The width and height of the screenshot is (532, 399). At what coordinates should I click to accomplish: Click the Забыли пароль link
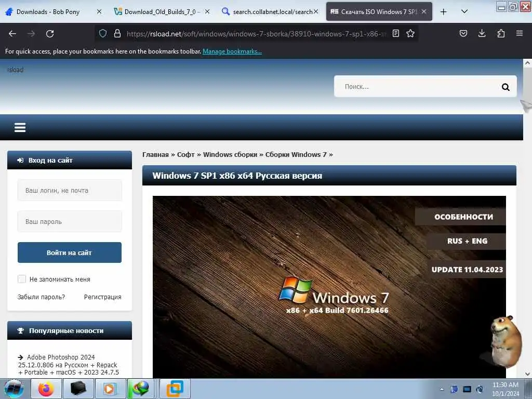[41, 297]
